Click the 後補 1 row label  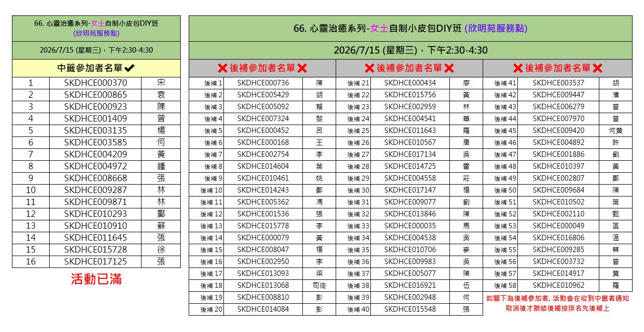point(213,83)
